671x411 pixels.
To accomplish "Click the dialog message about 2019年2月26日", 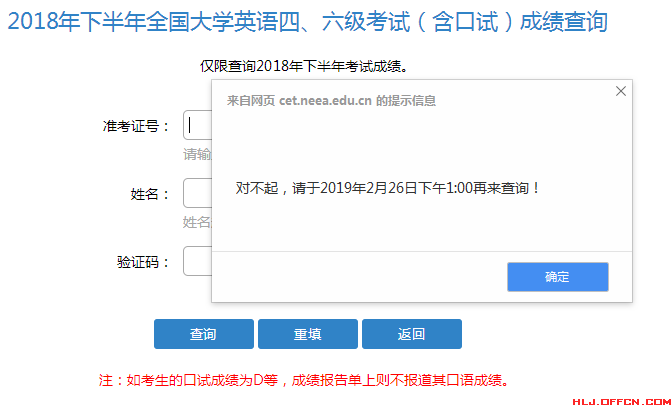I will tap(388, 188).
